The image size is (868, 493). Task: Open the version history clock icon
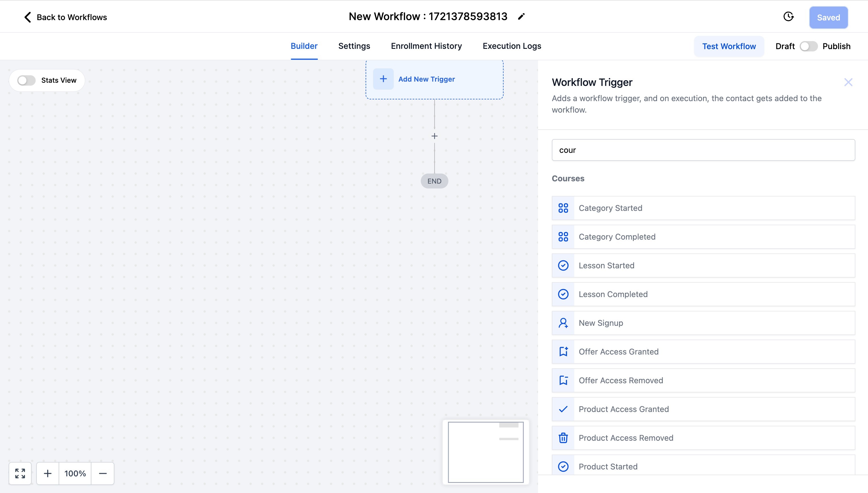788,17
